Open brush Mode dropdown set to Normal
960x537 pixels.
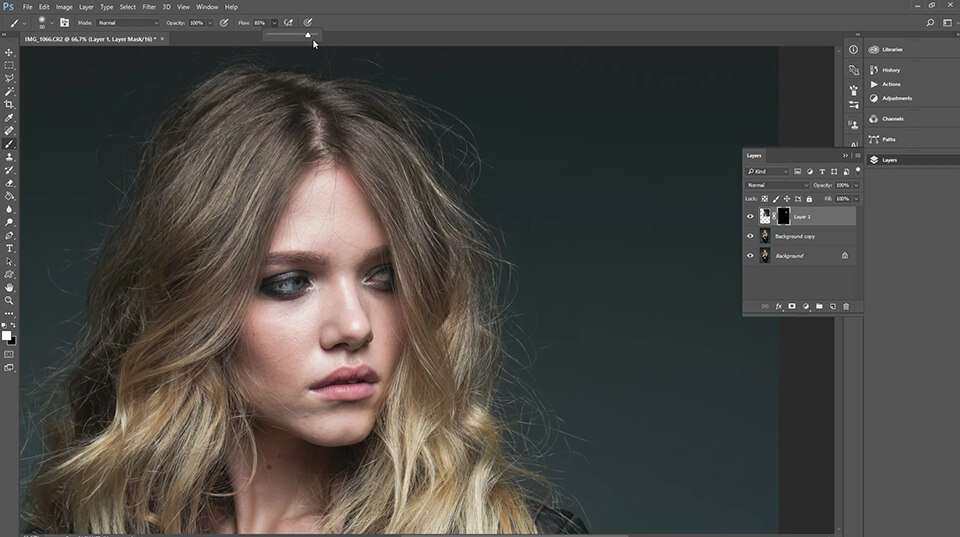coord(127,23)
